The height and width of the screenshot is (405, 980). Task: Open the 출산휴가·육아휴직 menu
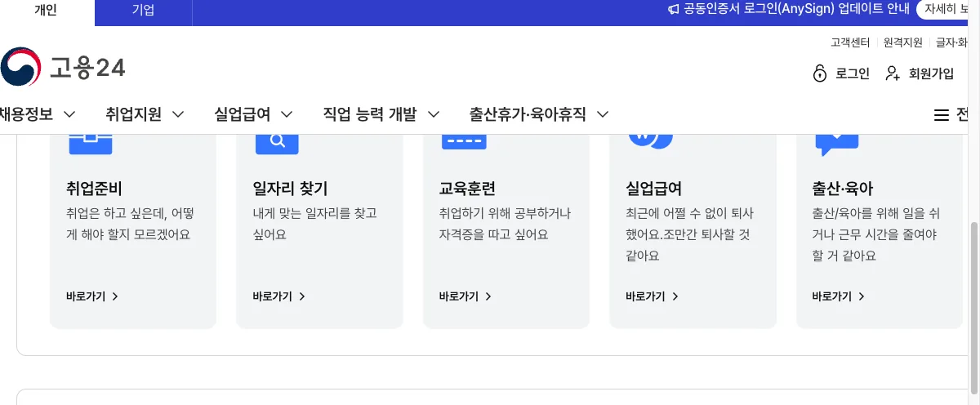[528, 114]
